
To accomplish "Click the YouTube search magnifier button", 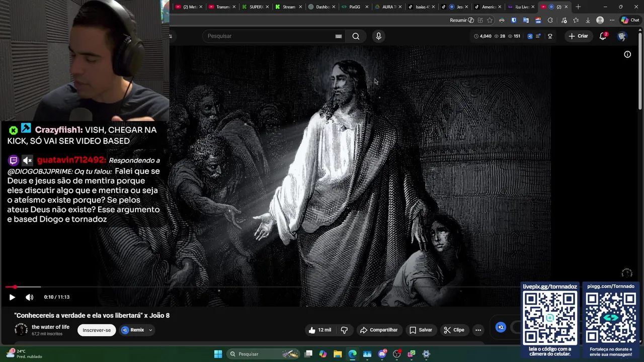I will click(x=356, y=36).
